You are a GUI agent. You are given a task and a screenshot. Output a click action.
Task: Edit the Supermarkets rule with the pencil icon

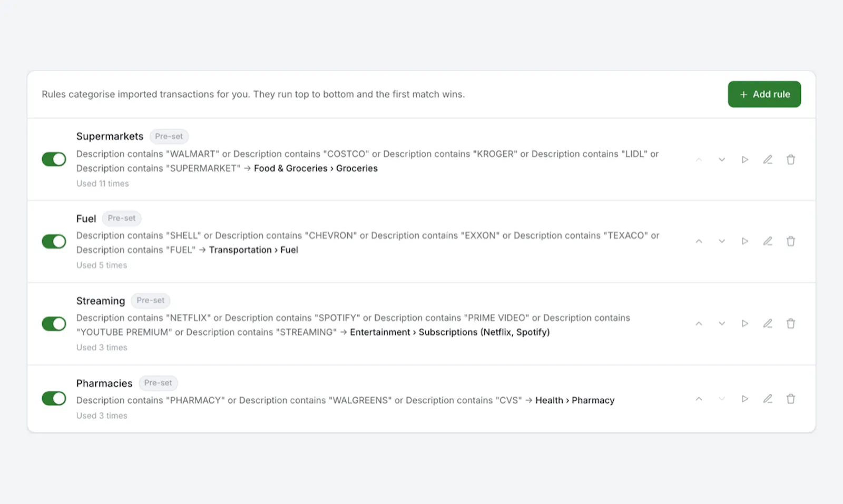click(768, 160)
